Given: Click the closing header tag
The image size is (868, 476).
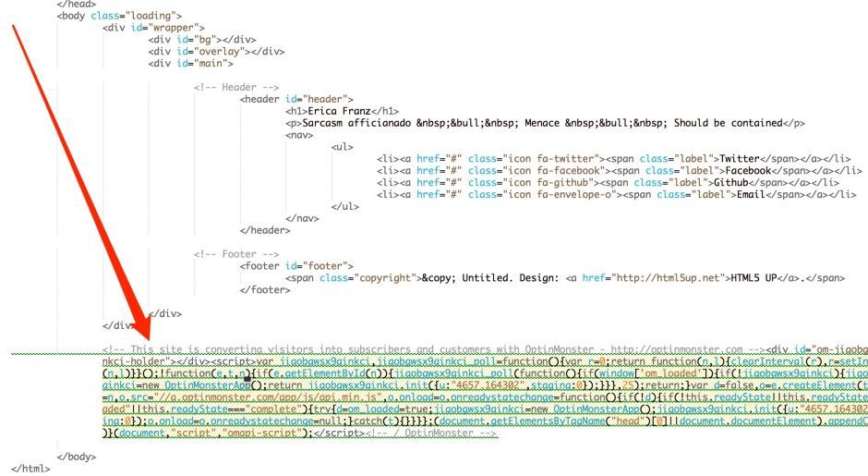Looking at the screenshot, I should click(265, 230).
